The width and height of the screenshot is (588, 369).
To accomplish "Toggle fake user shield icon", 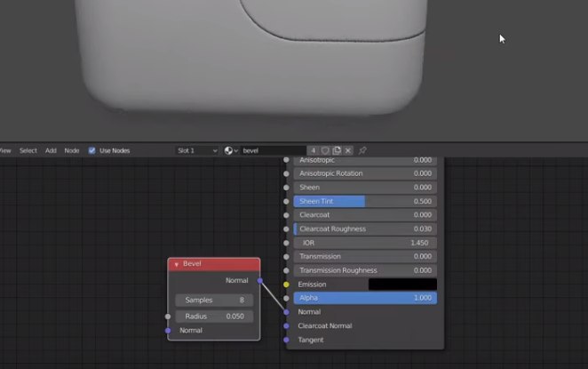I will click(x=325, y=150).
